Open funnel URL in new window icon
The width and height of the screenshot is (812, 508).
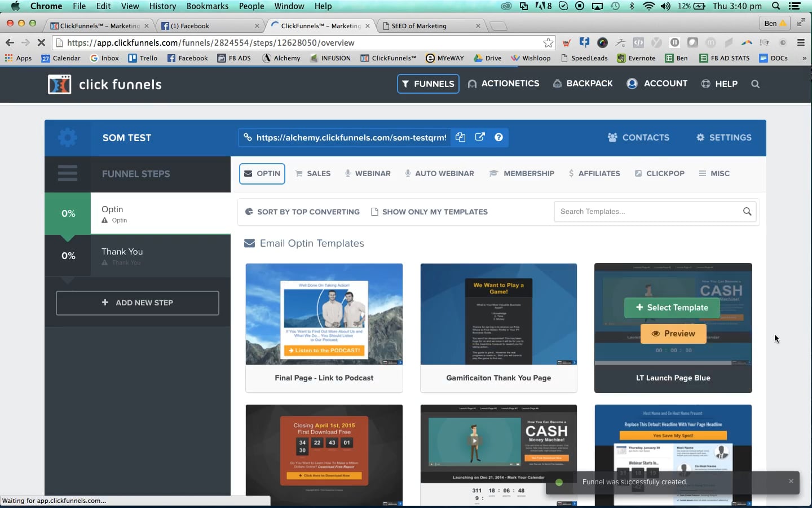click(480, 137)
